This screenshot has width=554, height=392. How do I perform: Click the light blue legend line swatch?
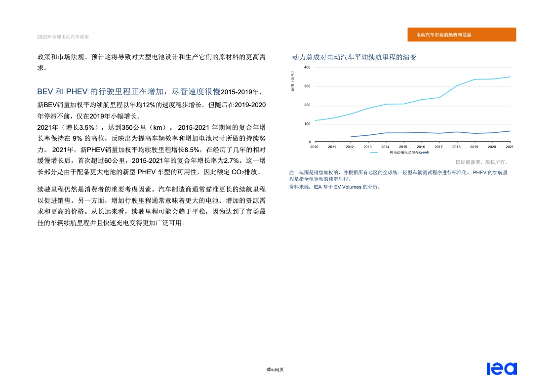coord(374,153)
